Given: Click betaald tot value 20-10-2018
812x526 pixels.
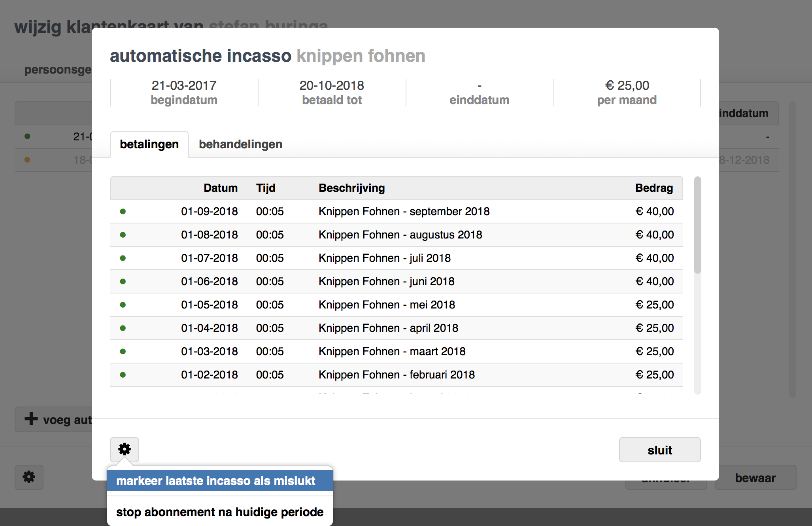Looking at the screenshot, I should (332, 85).
